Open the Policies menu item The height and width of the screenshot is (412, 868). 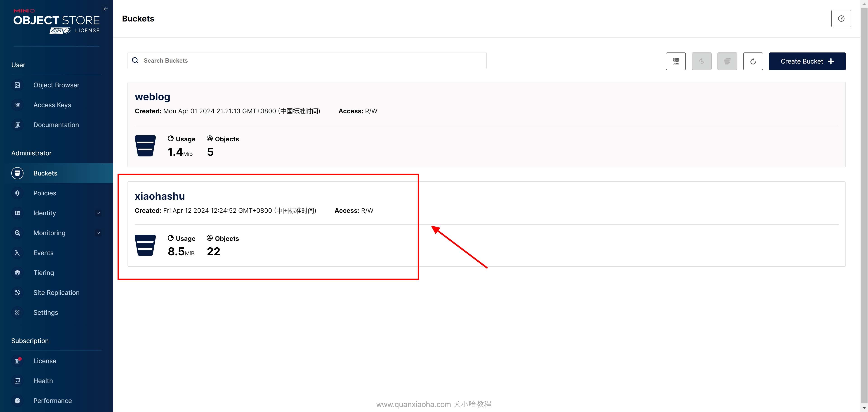coord(45,193)
